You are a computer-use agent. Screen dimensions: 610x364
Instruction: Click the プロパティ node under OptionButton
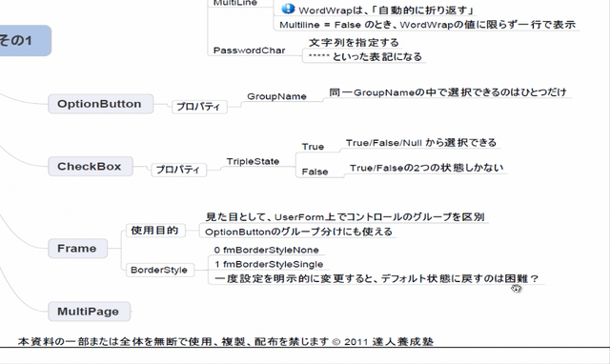click(199, 107)
